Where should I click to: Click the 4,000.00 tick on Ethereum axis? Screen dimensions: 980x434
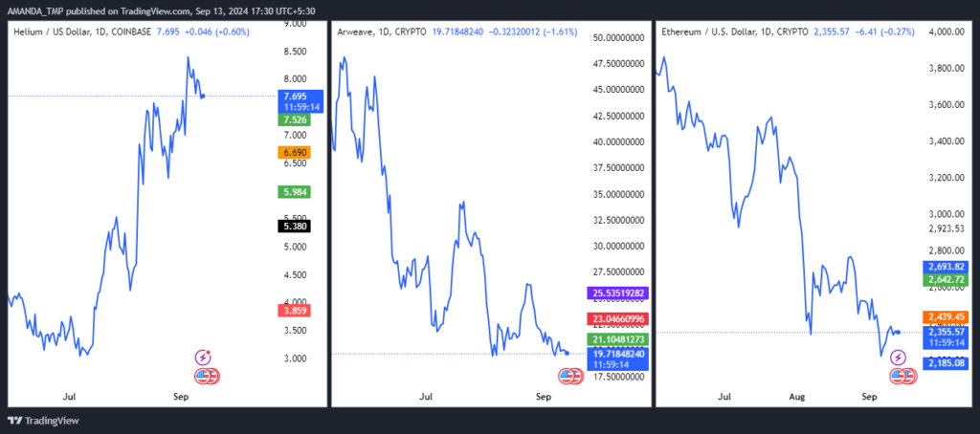pyautogui.click(x=945, y=32)
